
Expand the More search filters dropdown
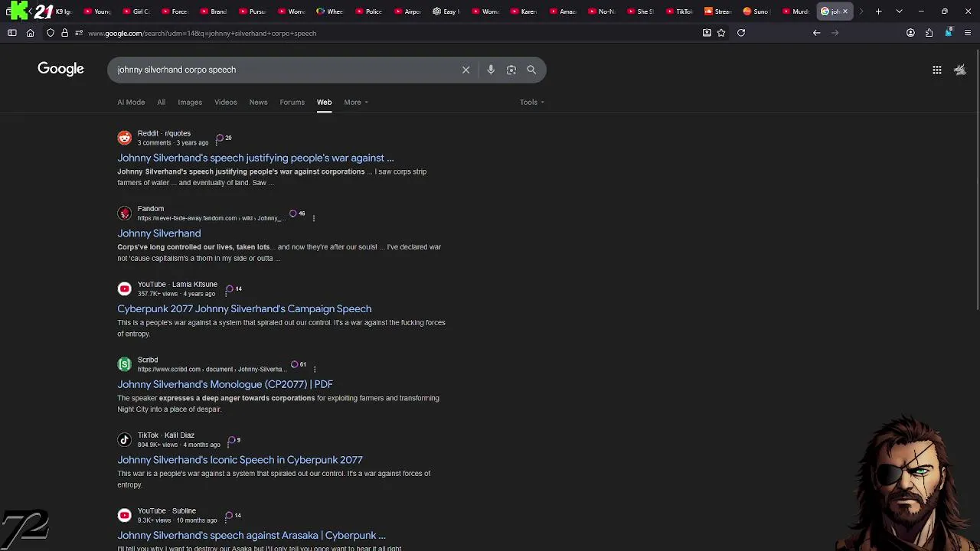356,102
